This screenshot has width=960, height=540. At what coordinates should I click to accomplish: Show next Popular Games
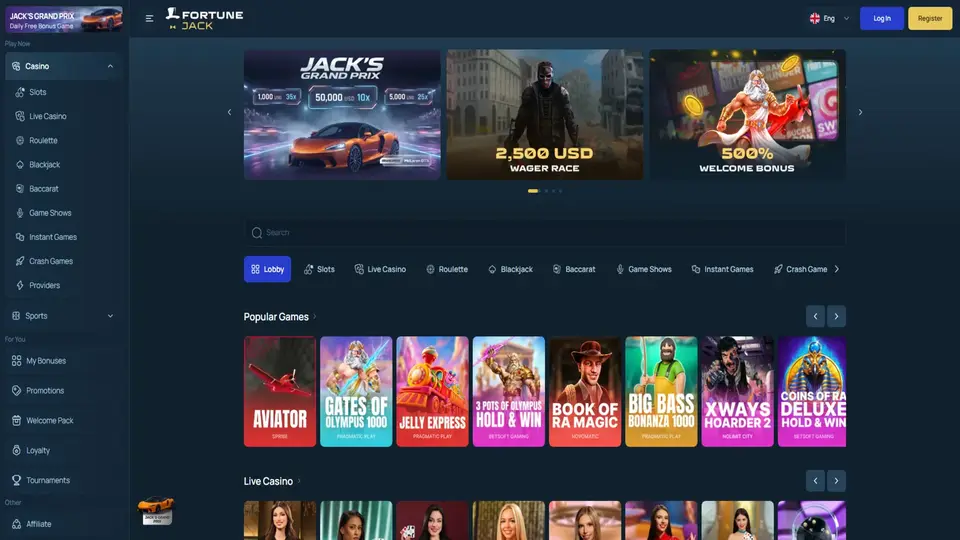pos(836,317)
